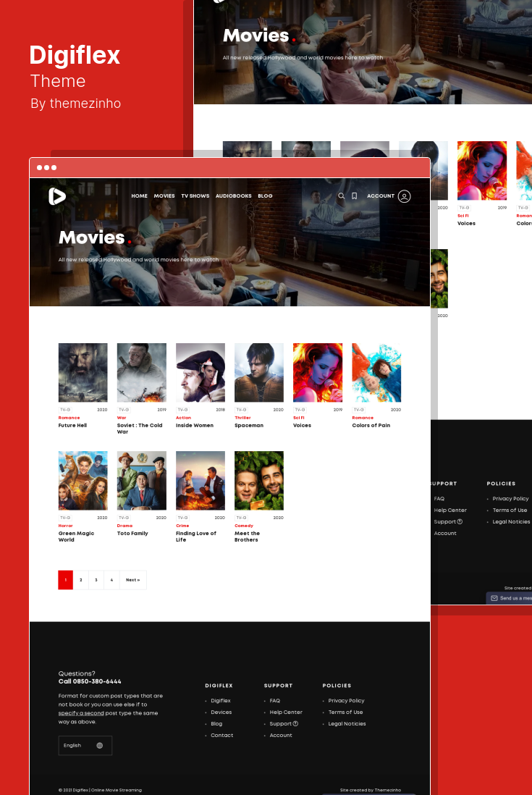Open Digiflex link in footer column

click(x=220, y=701)
